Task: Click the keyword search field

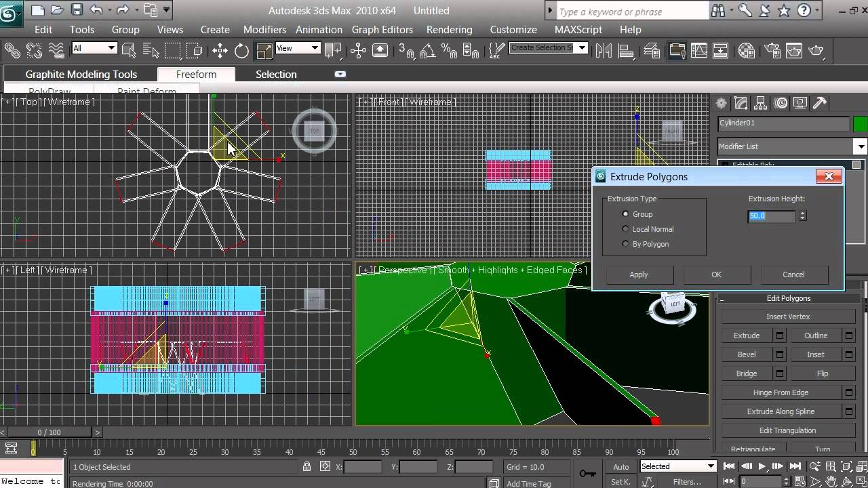Action: 632,12
